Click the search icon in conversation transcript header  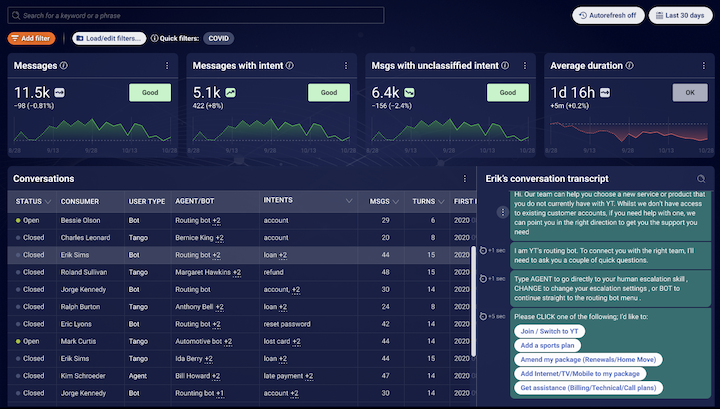point(701,179)
